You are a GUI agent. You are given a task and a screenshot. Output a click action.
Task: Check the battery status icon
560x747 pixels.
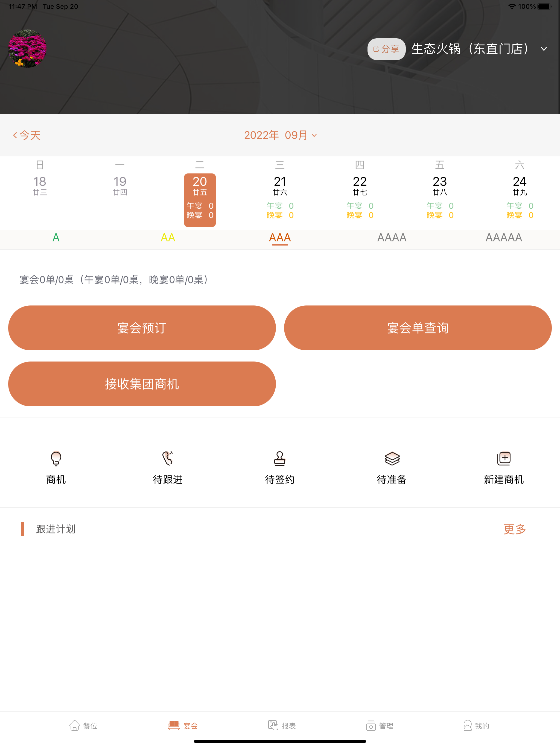tap(544, 6)
